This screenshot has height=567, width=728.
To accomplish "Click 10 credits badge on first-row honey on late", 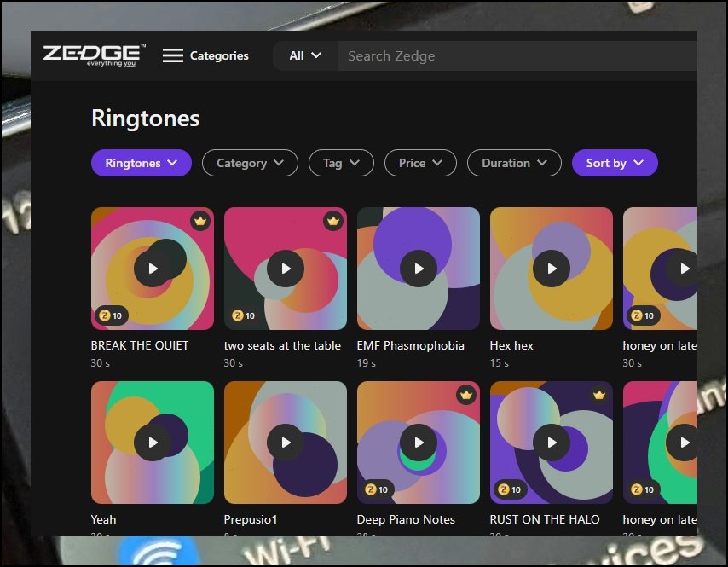I will [643, 315].
